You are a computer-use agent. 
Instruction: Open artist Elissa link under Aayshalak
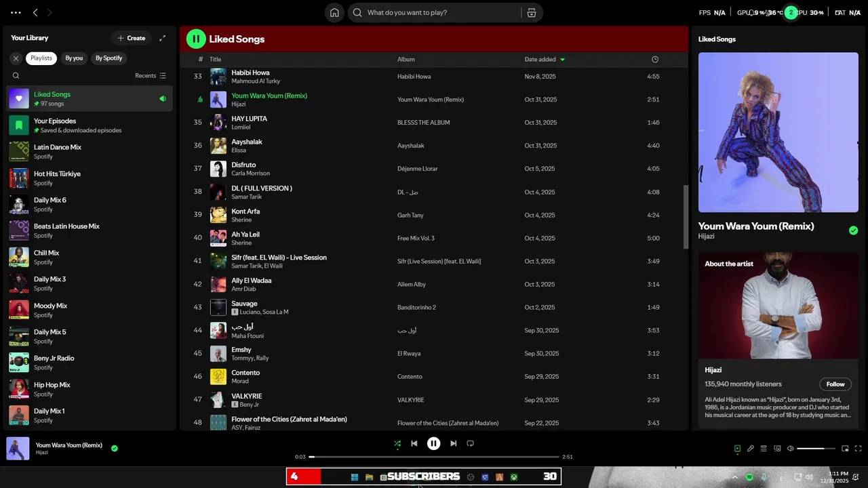[239, 150]
